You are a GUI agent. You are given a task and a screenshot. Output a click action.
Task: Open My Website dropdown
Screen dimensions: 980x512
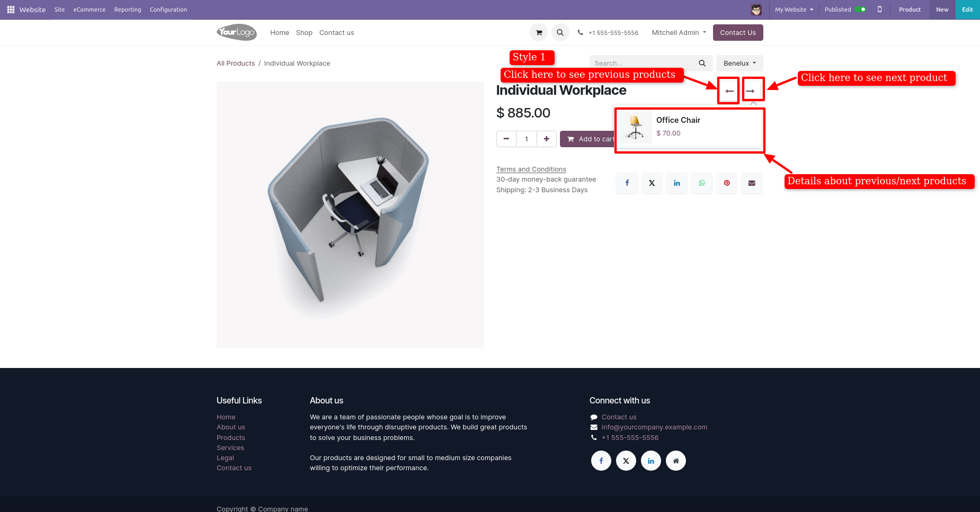click(x=794, y=10)
